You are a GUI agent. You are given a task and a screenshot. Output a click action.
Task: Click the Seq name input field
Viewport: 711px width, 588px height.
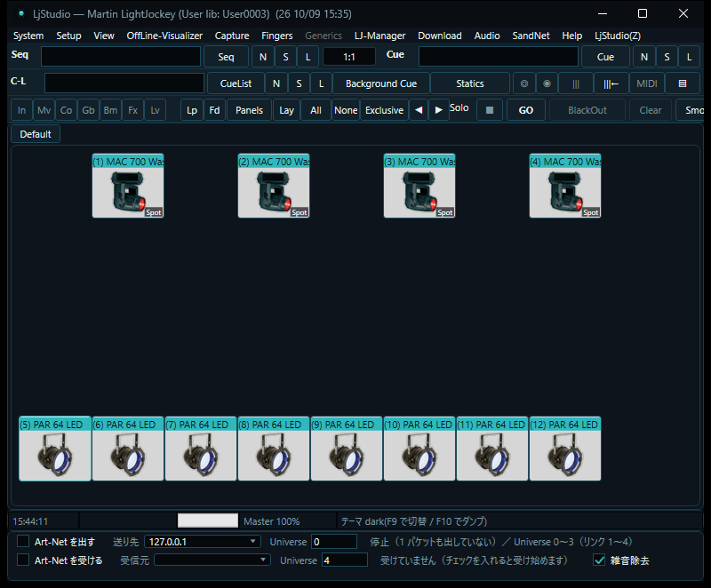point(121,57)
